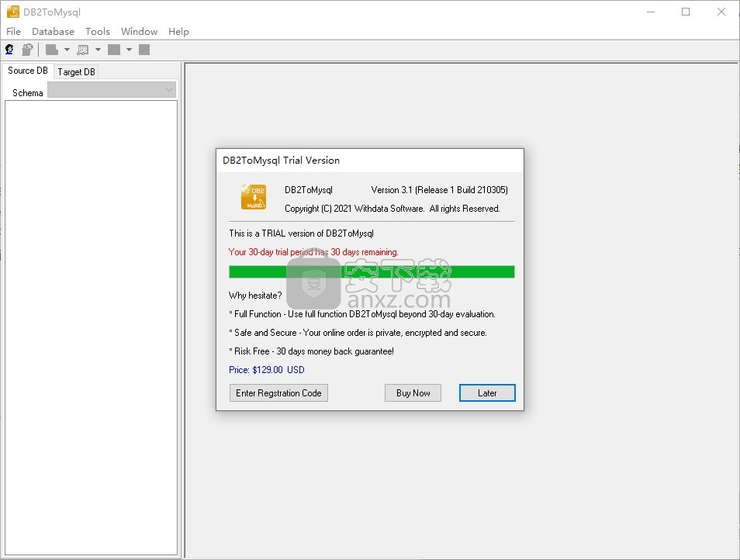Click the red '30 days remaining' trial message
This screenshot has width=740, height=560.
coord(313,252)
